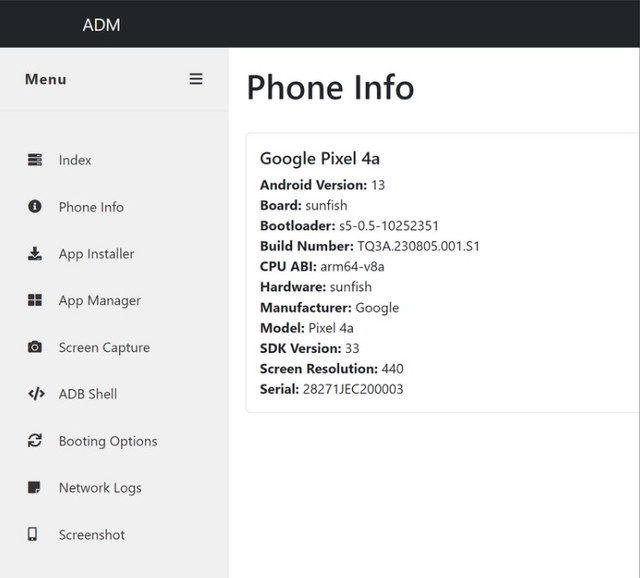Click the SDK Version: 33 line
This screenshot has height=578, width=640.
coord(309,348)
